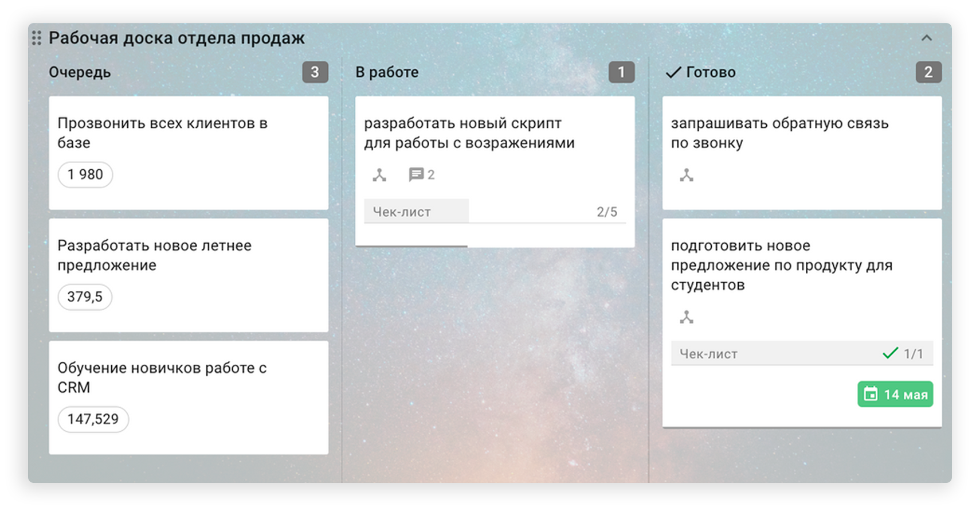Click the Готово count badge showing 2

coord(928,72)
